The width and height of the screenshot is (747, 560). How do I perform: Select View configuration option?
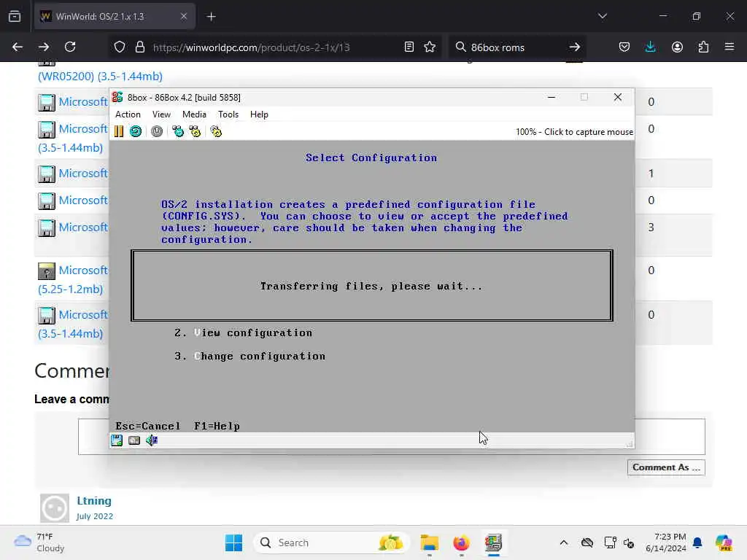[x=244, y=332]
